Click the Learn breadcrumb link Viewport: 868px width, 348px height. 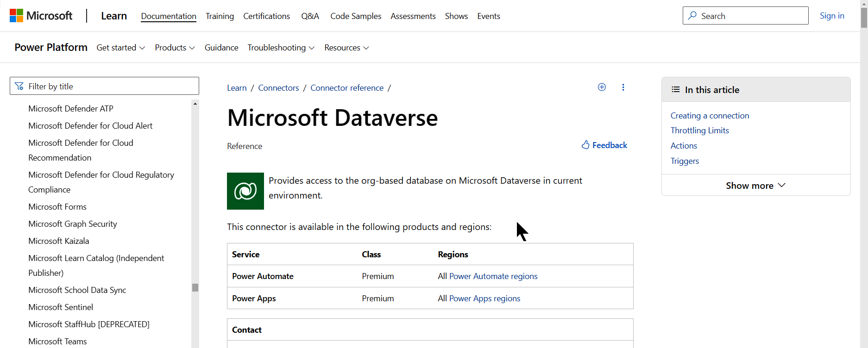(237, 88)
